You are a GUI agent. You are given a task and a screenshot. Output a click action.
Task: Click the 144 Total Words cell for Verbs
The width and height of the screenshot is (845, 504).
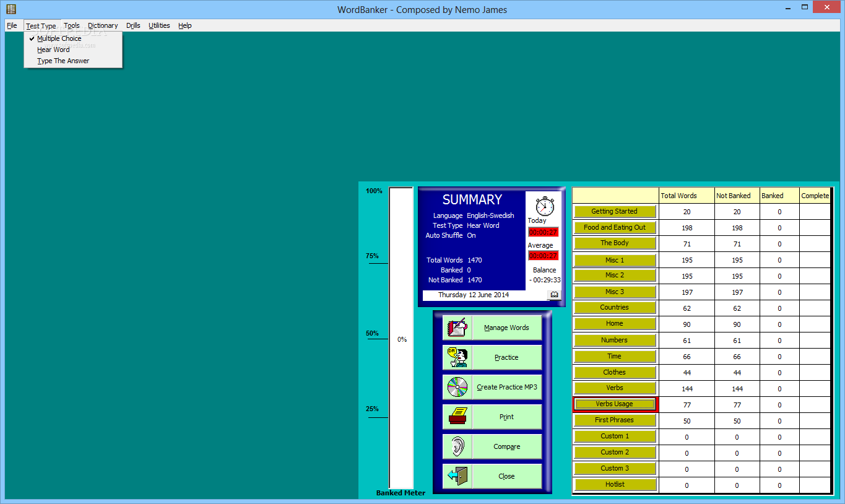(x=687, y=389)
